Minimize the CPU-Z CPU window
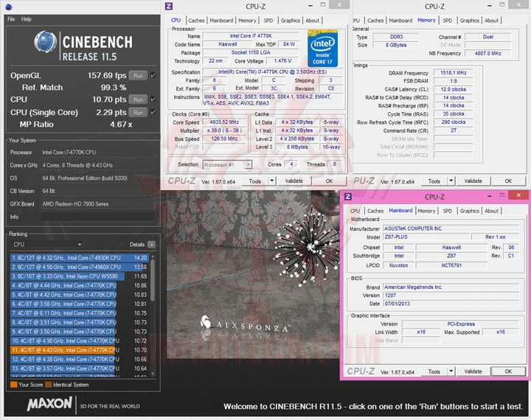This screenshot has width=531, height=420. tap(310, 5)
